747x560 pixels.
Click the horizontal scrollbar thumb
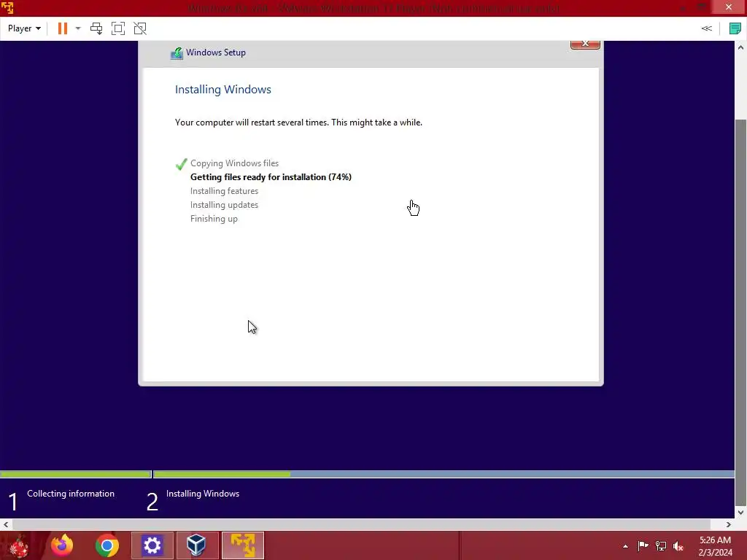coord(361,524)
